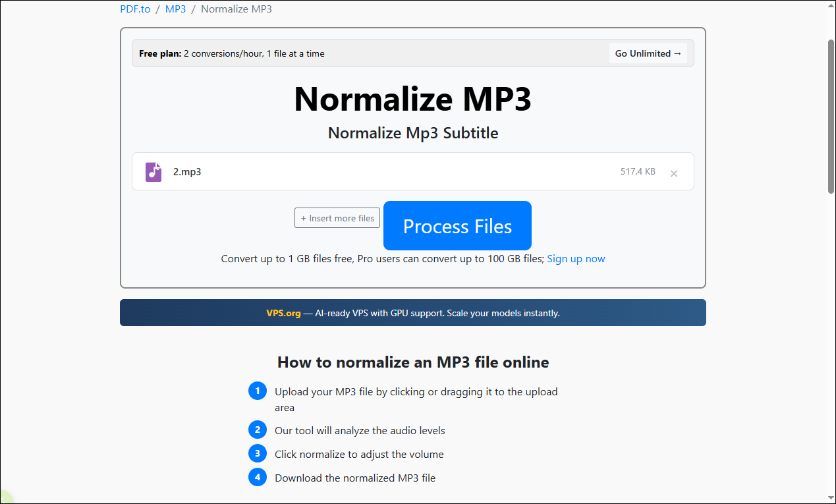The height and width of the screenshot is (504, 836).
Task: Click the Process Files button
Action: [457, 225]
